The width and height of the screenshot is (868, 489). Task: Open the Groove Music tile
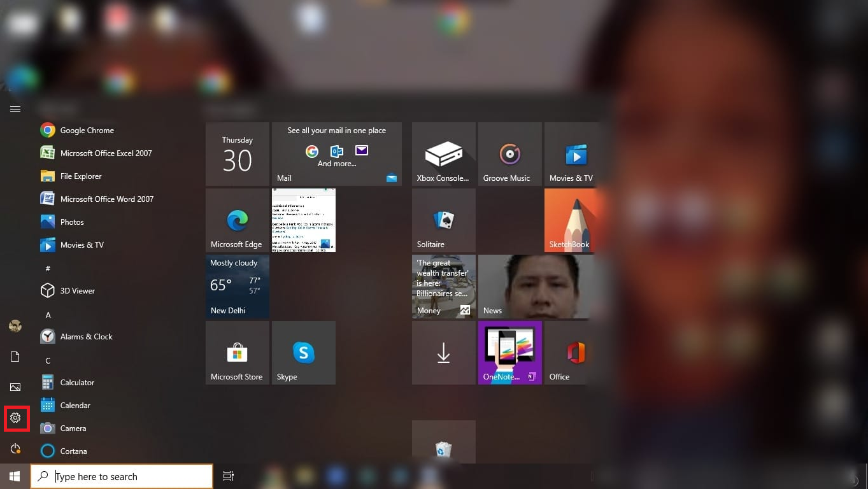pos(510,154)
